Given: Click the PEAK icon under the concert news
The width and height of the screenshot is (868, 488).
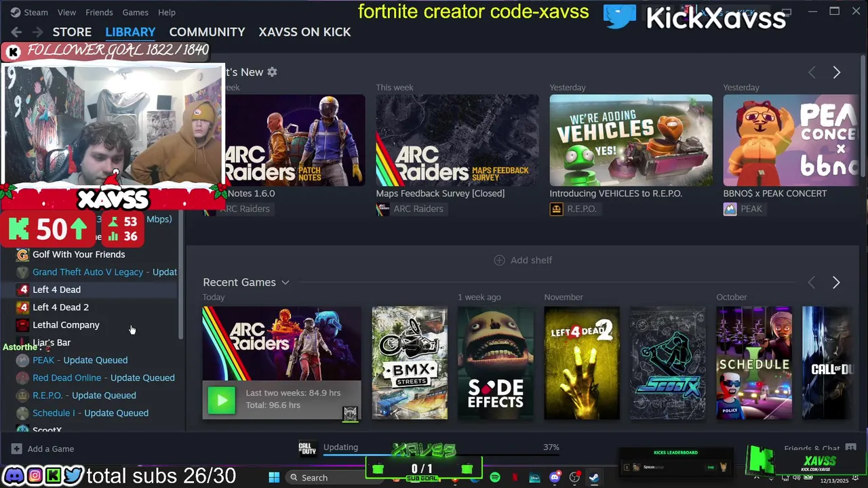Looking at the screenshot, I should click(x=730, y=209).
